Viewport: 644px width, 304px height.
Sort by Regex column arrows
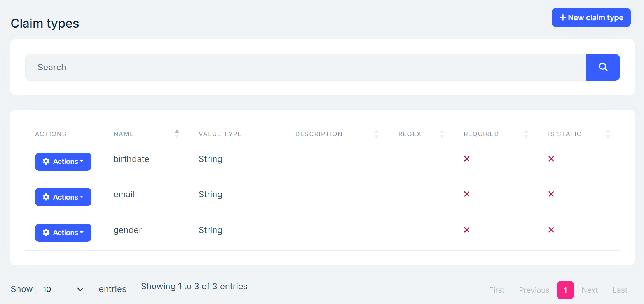[442, 134]
